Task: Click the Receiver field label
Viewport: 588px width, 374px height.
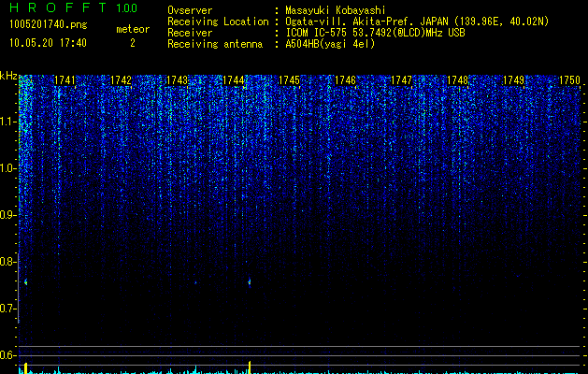Action: 190,33
